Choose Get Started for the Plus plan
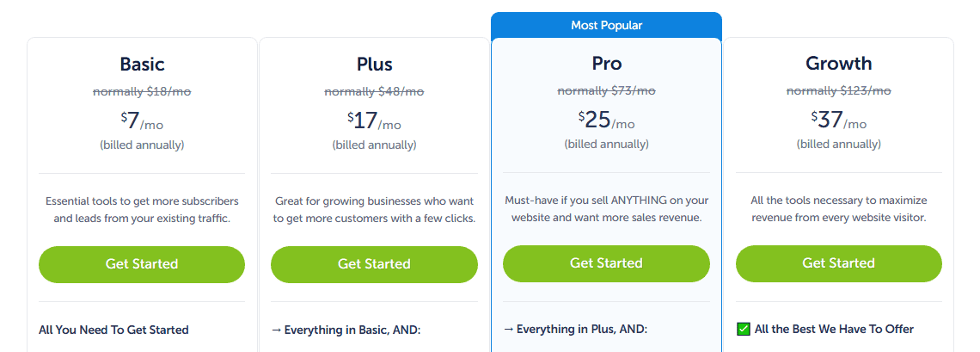The width and height of the screenshot is (980, 352). click(374, 264)
